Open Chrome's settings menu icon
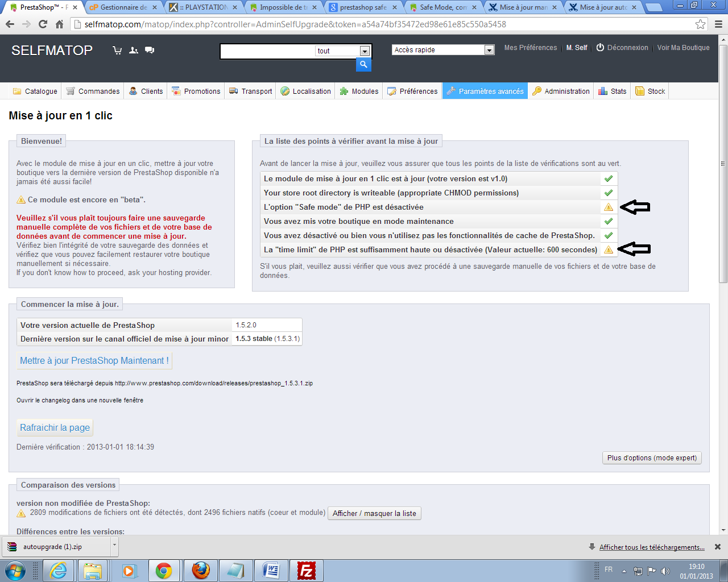 point(718,24)
